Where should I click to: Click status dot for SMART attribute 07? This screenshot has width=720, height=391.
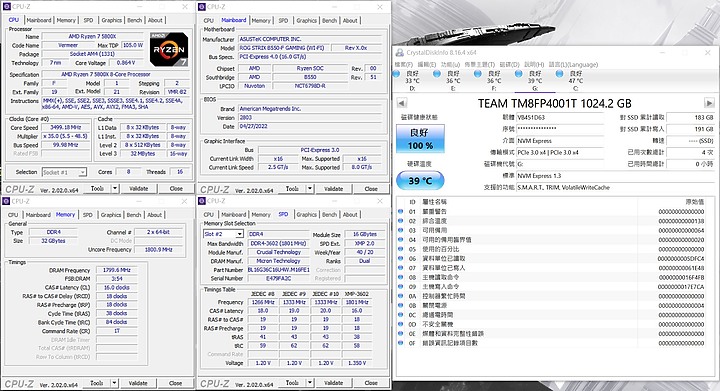(x=400, y=268)
